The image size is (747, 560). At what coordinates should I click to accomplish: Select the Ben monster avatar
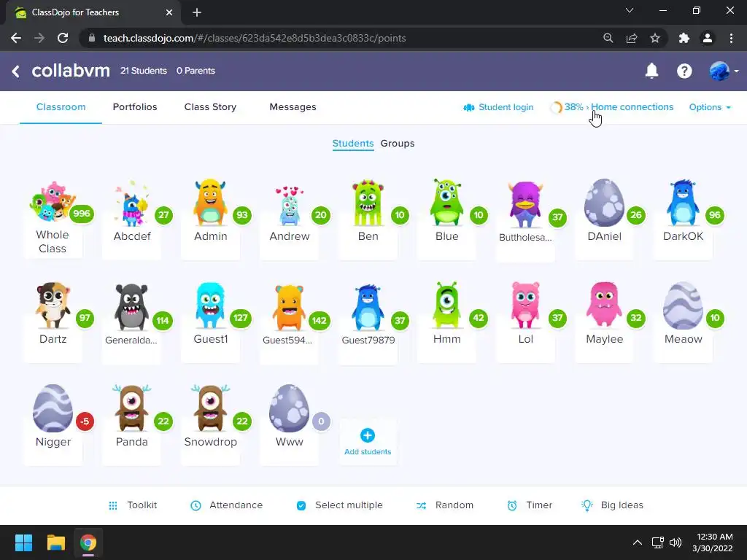tap(368, 203)
